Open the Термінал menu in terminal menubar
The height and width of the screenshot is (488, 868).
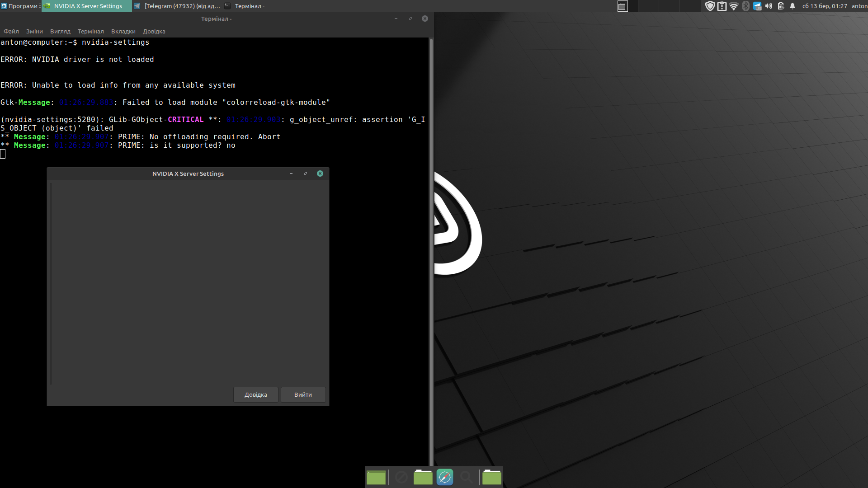[90, 31]
